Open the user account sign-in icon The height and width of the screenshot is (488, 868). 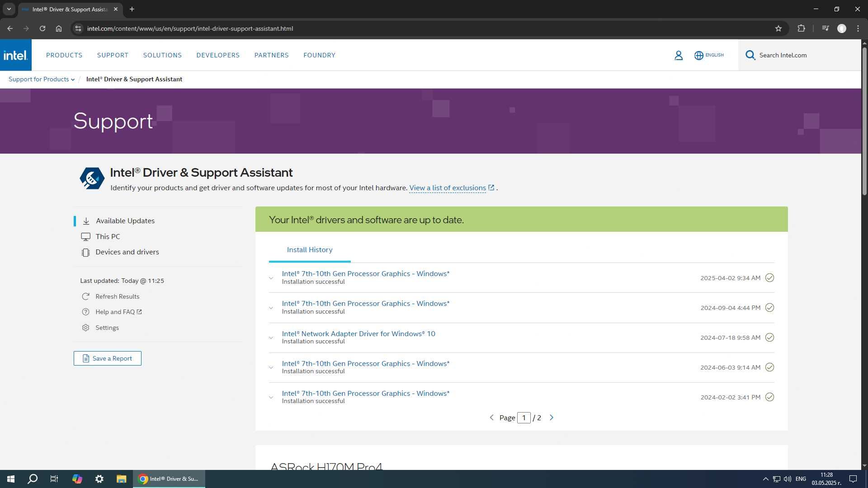pos(679,55)
